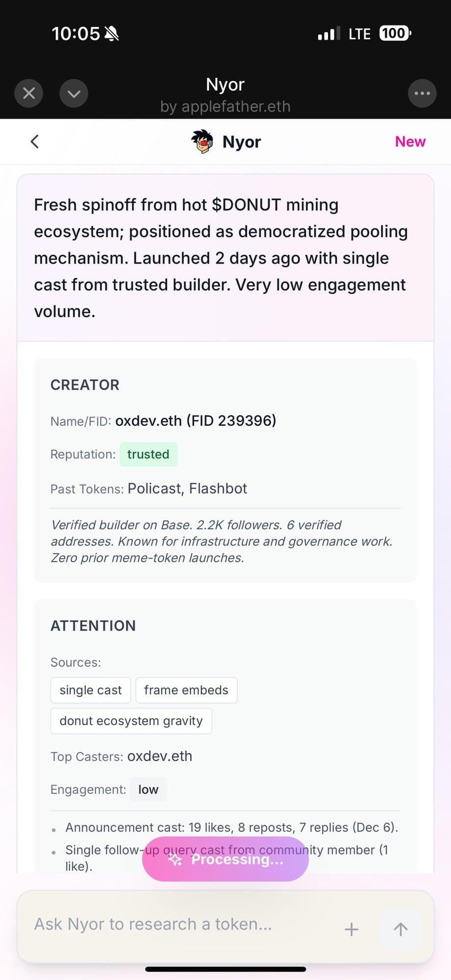Open the 'by applefather.eth' attribution

click(225, 106)
